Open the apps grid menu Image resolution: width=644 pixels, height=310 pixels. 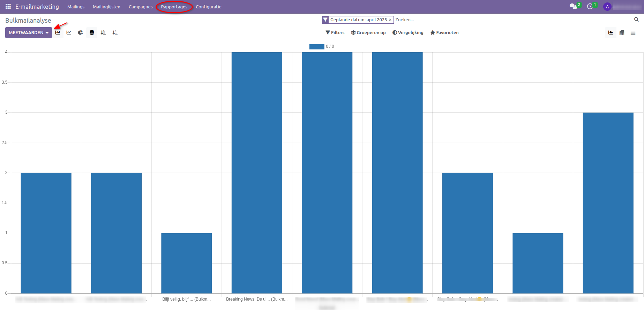(8, 7)
